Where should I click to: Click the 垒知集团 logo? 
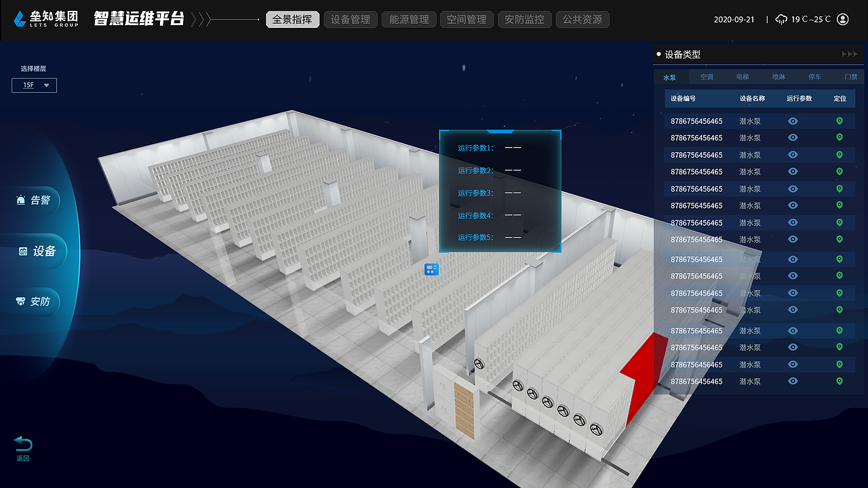click(45, 19)
